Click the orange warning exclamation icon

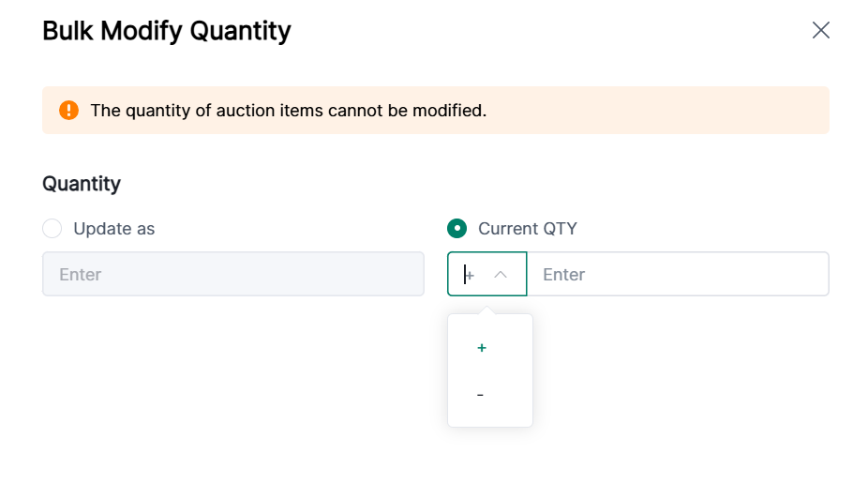coord(68,111)
